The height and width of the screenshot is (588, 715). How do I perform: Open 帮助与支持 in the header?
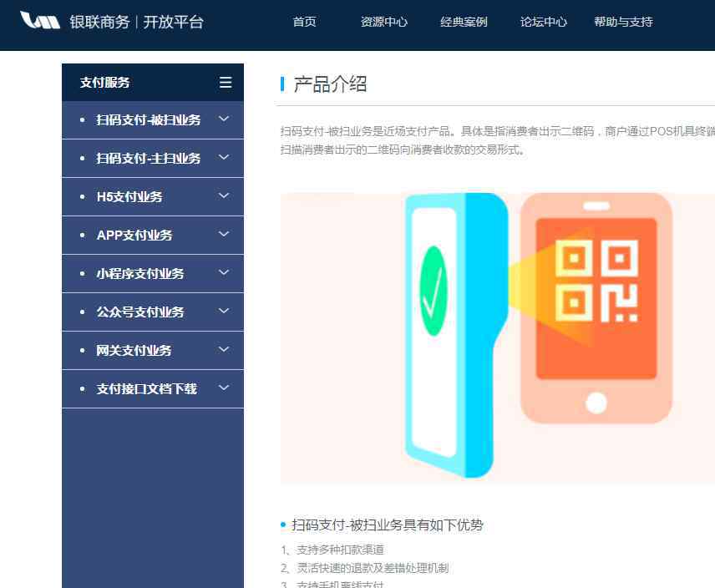tap(623, 22)
